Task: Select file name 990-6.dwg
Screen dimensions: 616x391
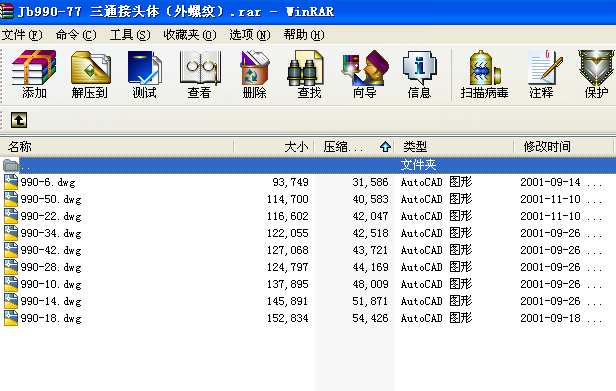Action: [48, 182]
